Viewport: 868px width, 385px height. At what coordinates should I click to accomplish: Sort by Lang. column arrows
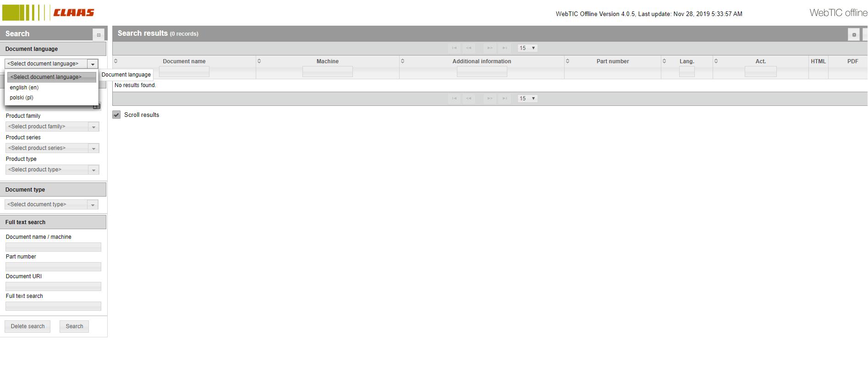(664, 61)
